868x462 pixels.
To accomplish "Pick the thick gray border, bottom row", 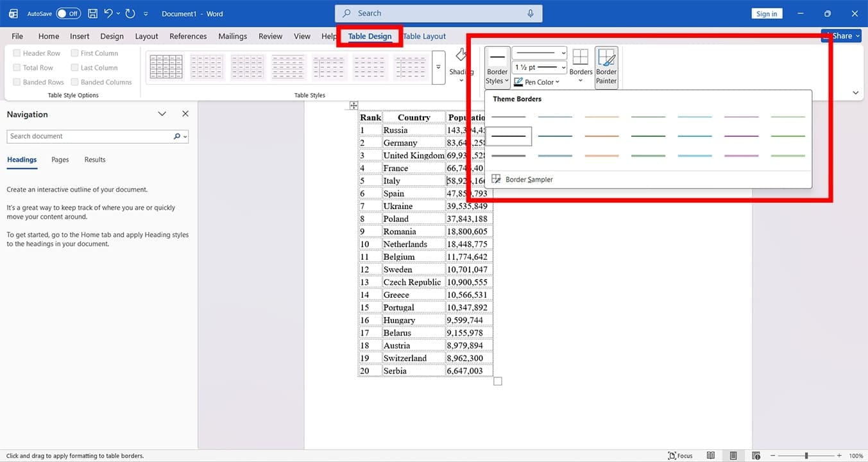I will click(x=509, y=155).
